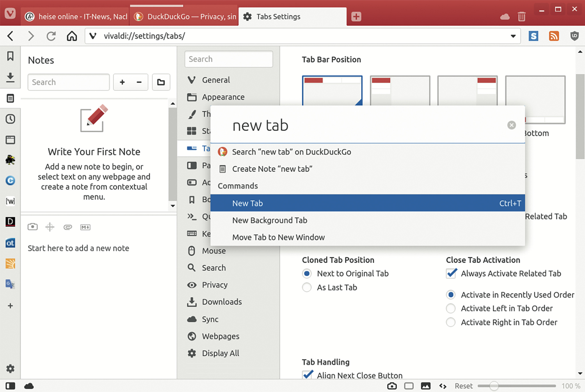Image resolution: width=585 pixels, height=392 pixels.
Task: Click Reset zoom button
Action: (x=463, y=386)
